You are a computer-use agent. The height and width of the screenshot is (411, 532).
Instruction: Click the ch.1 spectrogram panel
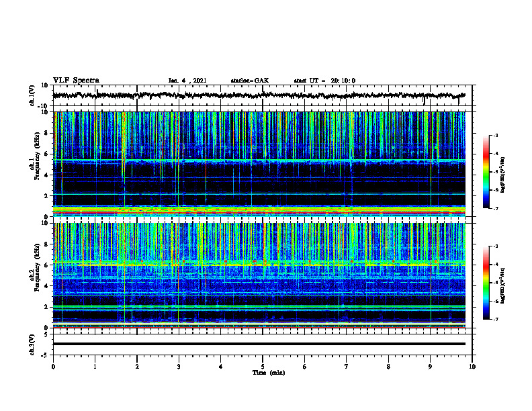coord(259,164)
